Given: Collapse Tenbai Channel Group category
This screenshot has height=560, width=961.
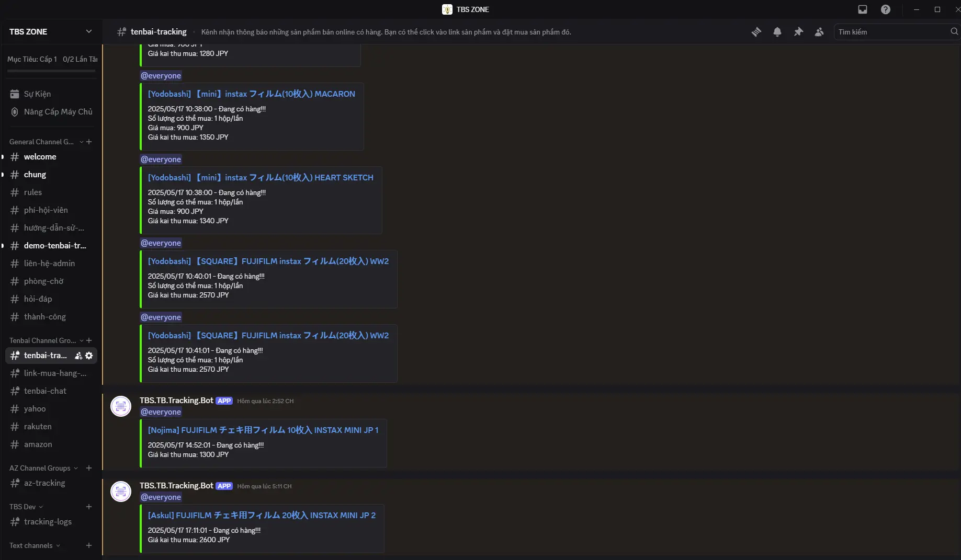Looking at the screenshot, I should click(x=46, y=340).
